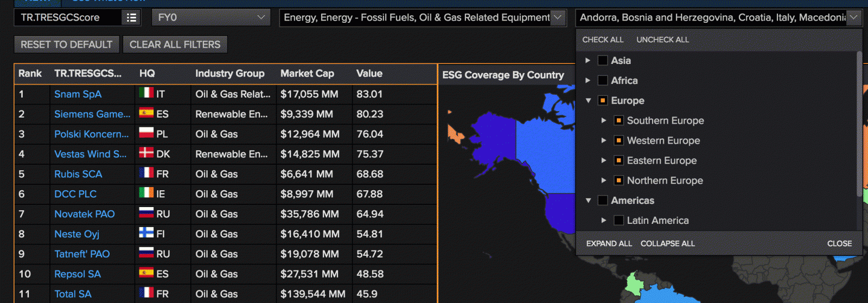The width and height of the screenshot is (868, 303).
Task: Click the TR.TRESGCScore input field
Action: [68, 17]
